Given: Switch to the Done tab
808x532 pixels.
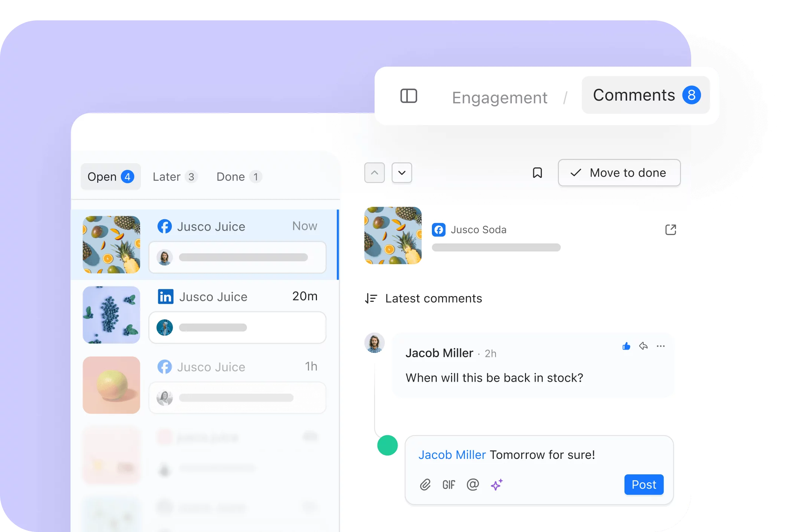Looking at the screenshot, I should [239, 177].
